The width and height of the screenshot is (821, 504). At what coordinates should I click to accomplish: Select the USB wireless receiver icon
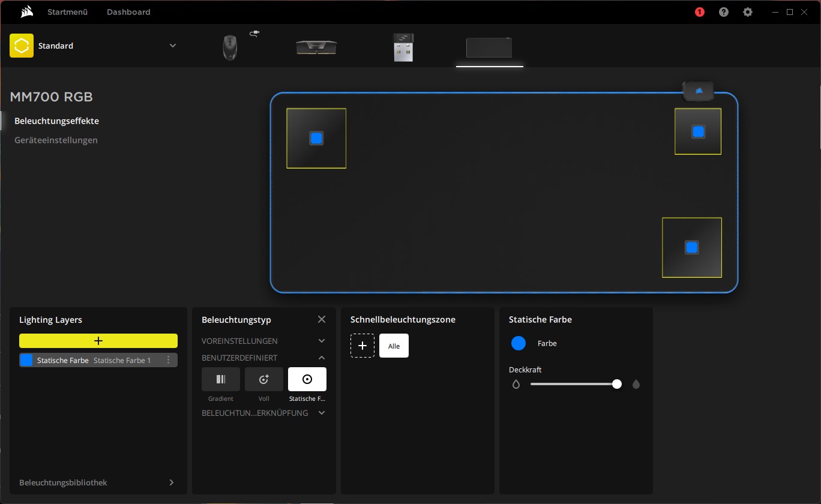click(x=403, y=47)
